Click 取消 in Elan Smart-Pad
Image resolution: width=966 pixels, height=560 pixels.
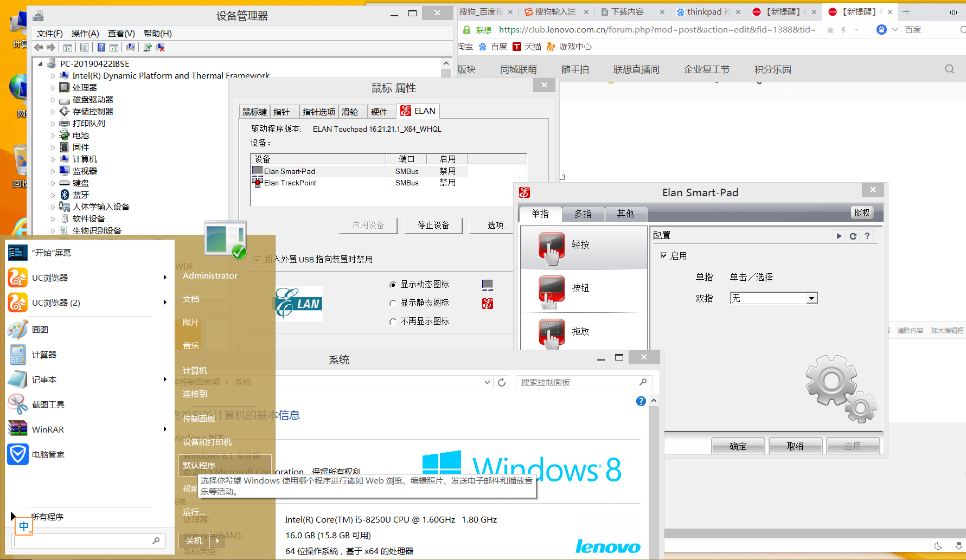(796, 446)
